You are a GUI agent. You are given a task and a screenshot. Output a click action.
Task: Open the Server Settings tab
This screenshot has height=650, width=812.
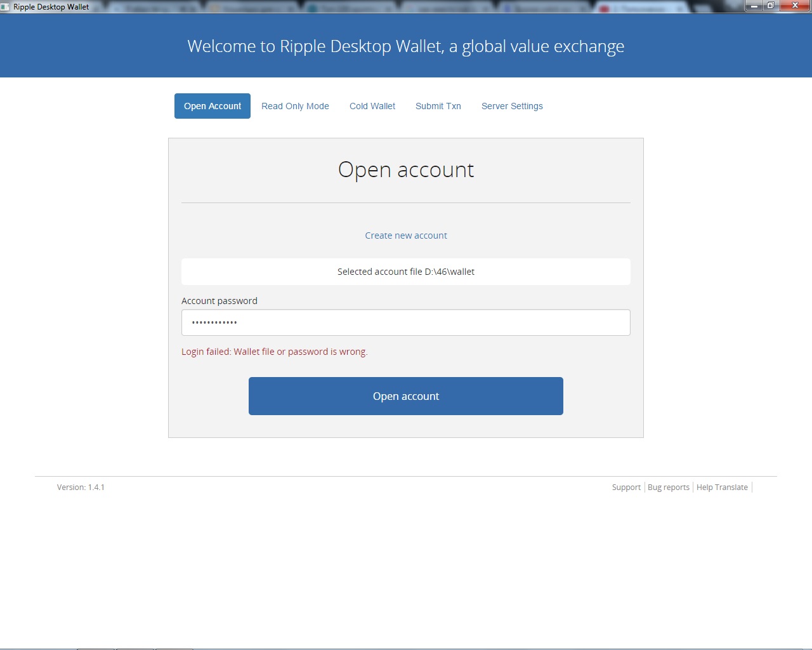[x=512, y=106]
